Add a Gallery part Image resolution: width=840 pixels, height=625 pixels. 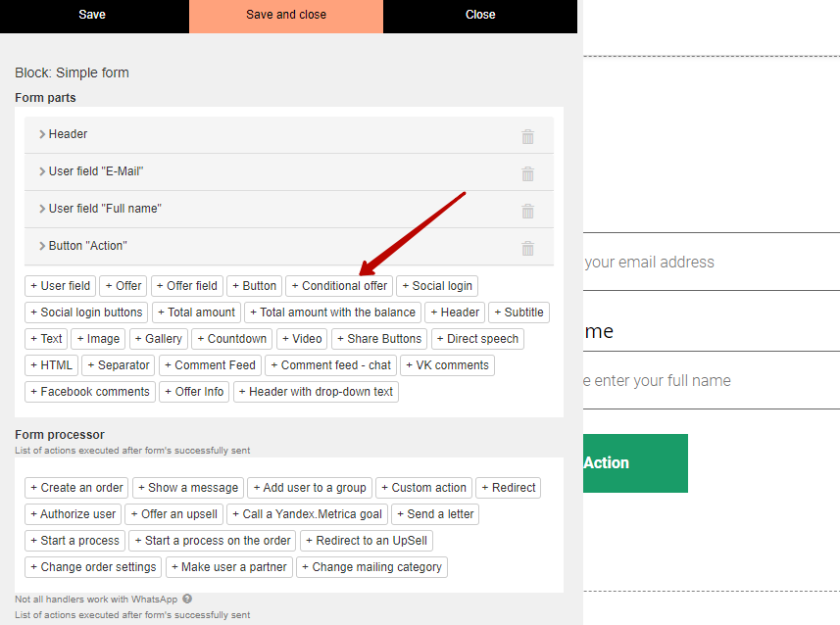(159, 339)
